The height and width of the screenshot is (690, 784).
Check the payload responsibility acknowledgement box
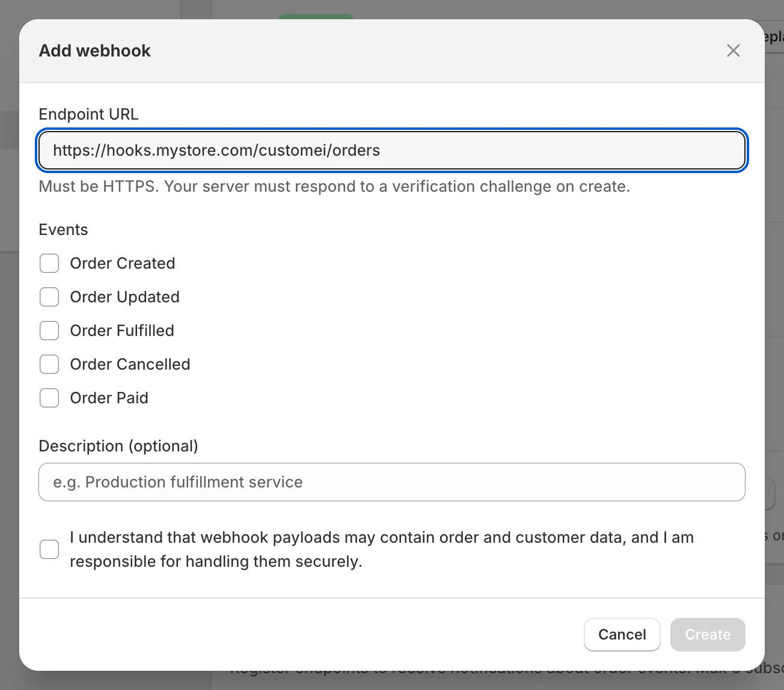49,549
